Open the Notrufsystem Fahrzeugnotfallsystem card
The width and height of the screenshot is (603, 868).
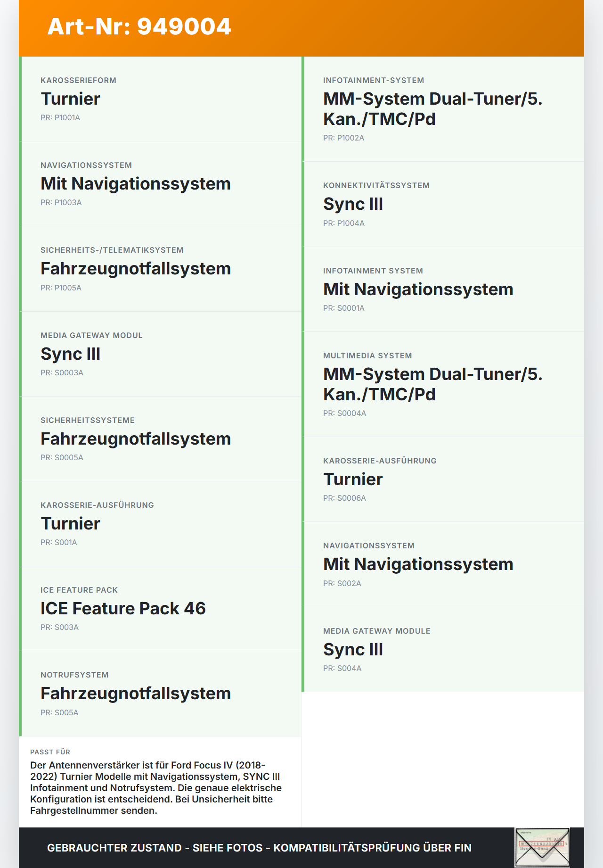coord(160,694)
